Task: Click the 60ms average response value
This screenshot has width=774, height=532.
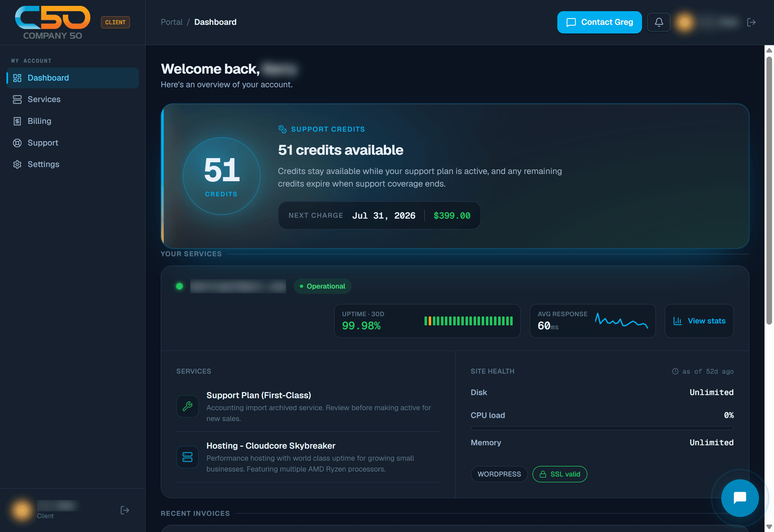Action: coord(548,326)
